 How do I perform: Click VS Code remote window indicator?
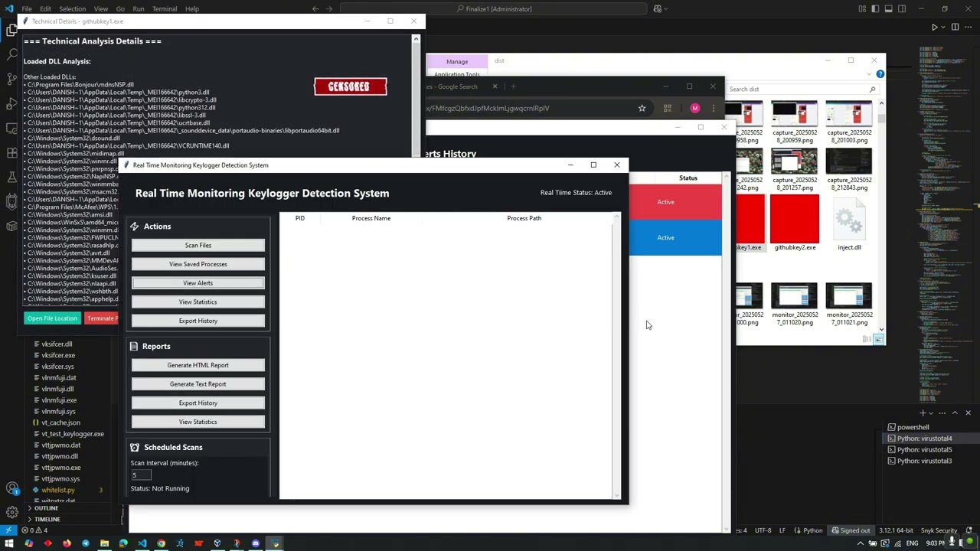(8, 530)
